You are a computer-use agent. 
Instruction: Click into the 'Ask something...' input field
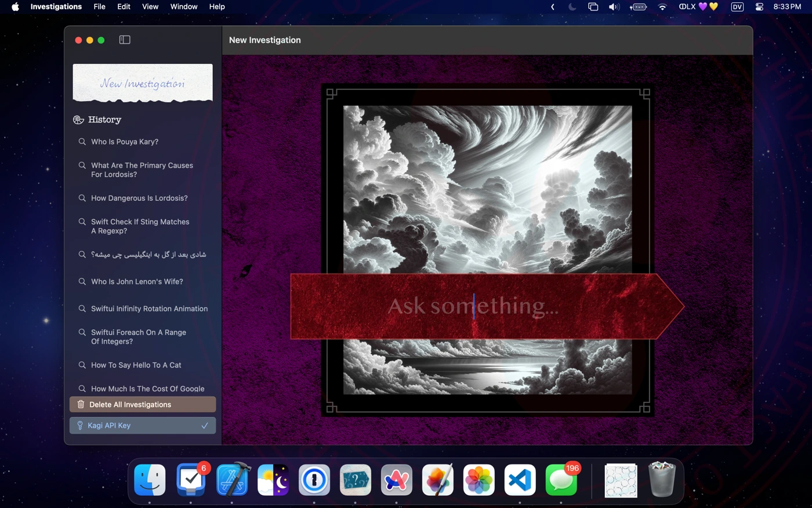coord(473,306)
